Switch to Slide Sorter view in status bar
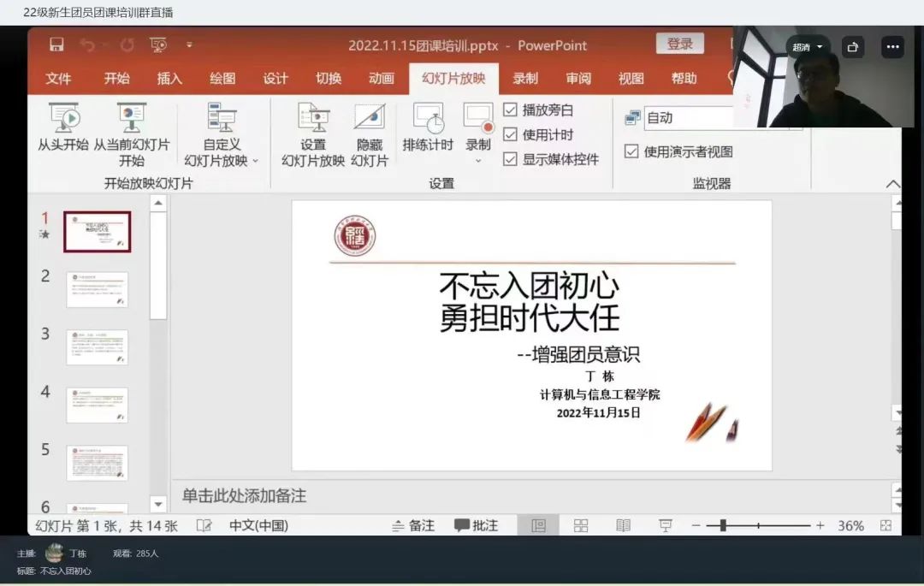Screen dimensions: 924x586 (x=581, y=525)
